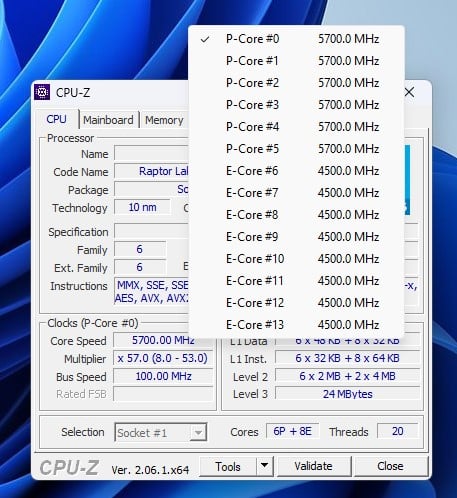The height and width of the screenshot is (498, 457).
Task: Choose E-Core #8 clock entry
Action: [x=296, y=215]
